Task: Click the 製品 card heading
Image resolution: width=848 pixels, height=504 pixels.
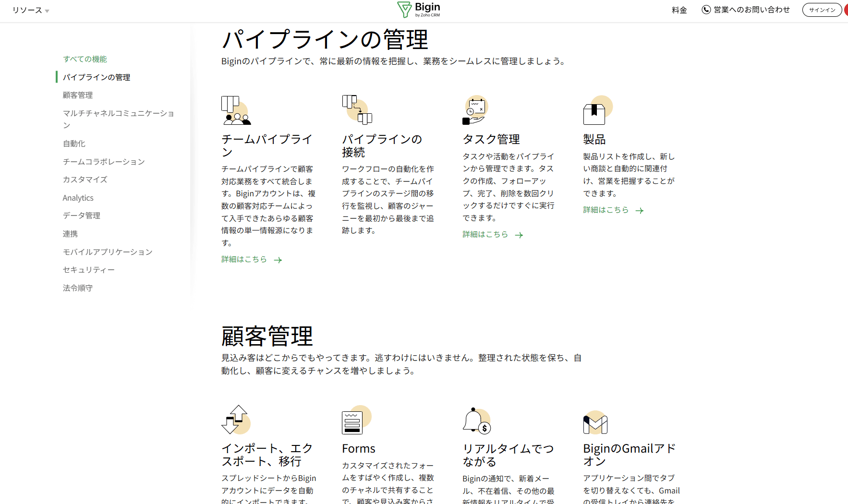Action: (594, 139)
